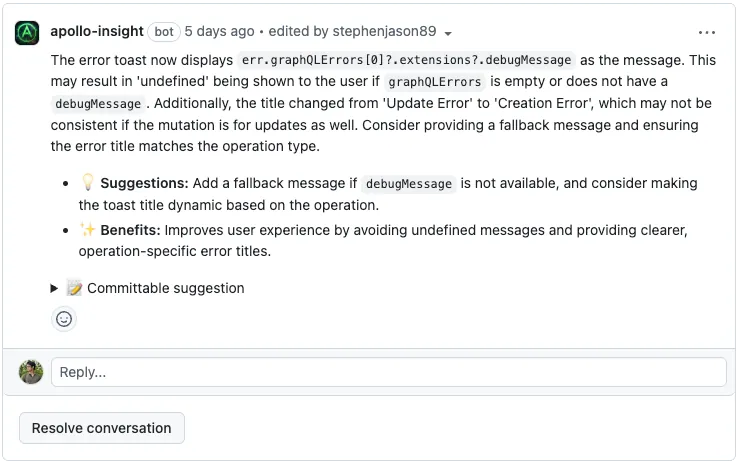739x464 pixels.
Task: Click the user avatar beside the Reply box
Action: click(x=31, y=372)
